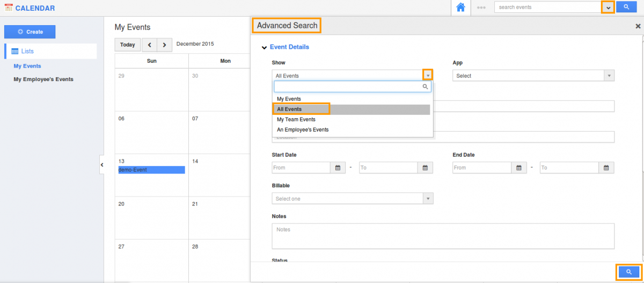Open the Billable dropdown
This screenshot has width=644, height=283.
(x=428, y=199)
